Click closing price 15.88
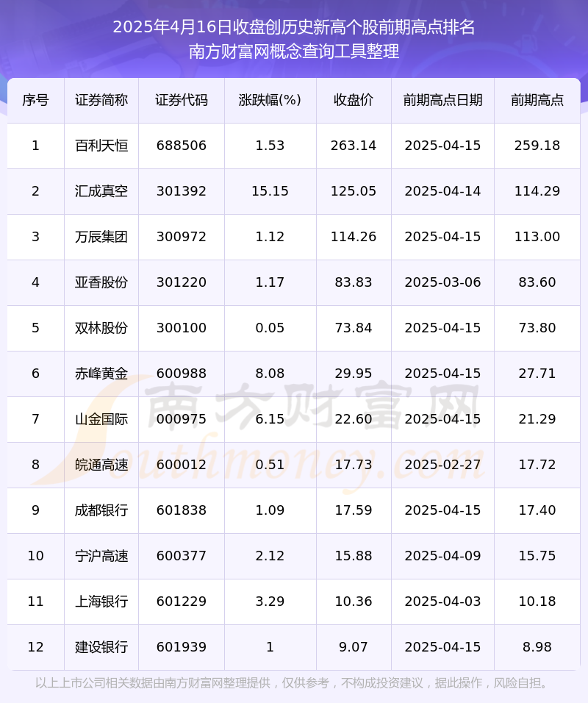 tap(354, 556)
